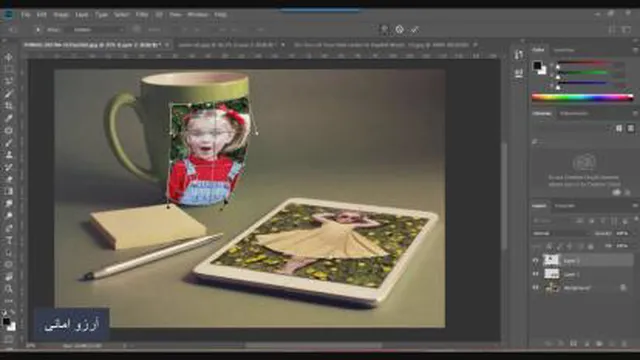Select the Zoom tool

click(9, 289)
